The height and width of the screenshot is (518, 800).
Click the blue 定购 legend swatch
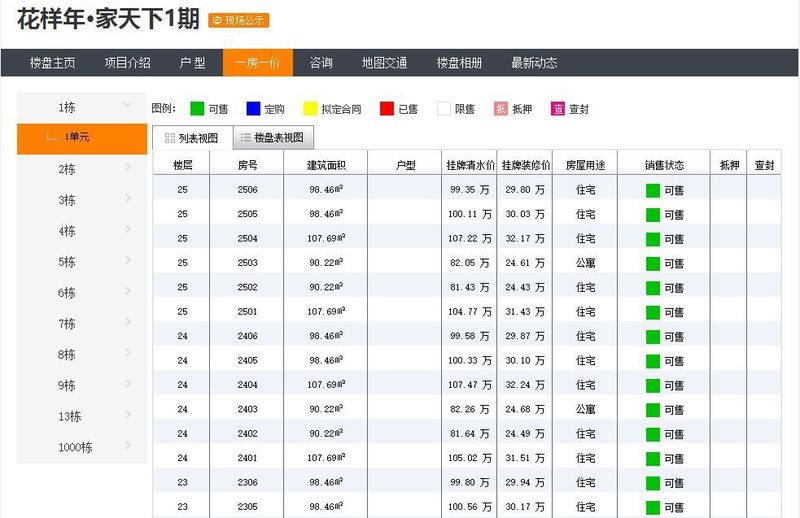(253, 109)
